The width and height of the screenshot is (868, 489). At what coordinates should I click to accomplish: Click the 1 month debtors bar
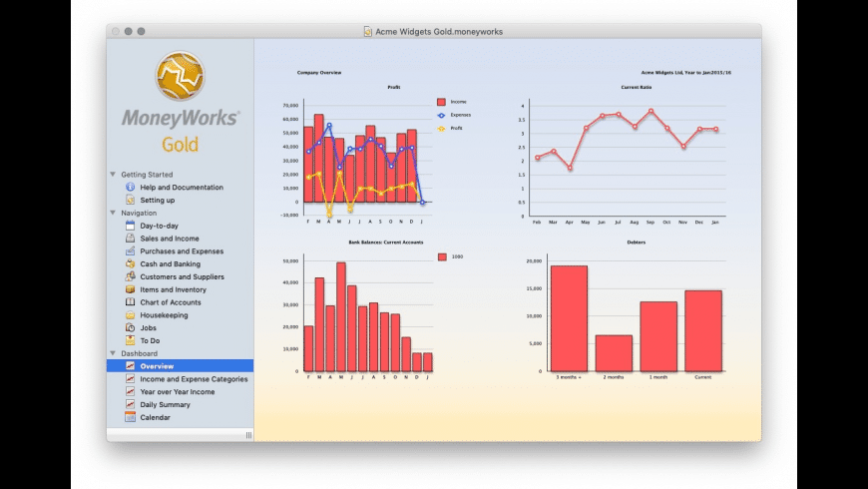point(658,336)
